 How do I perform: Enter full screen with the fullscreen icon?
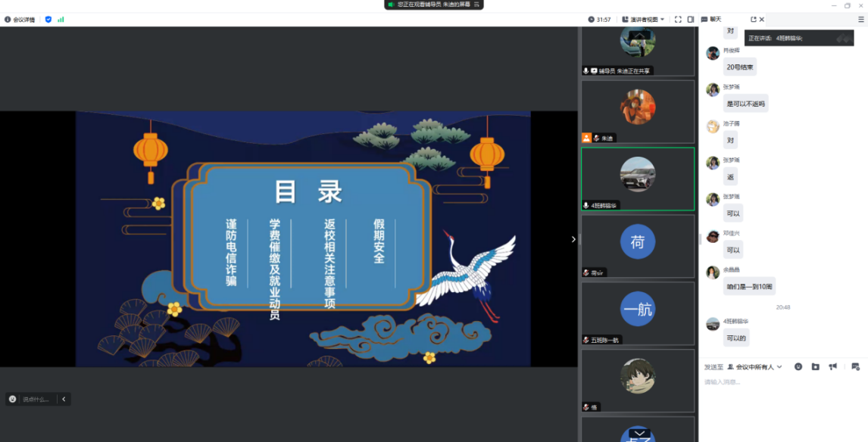pyautogui.click(x=678, y=20)
